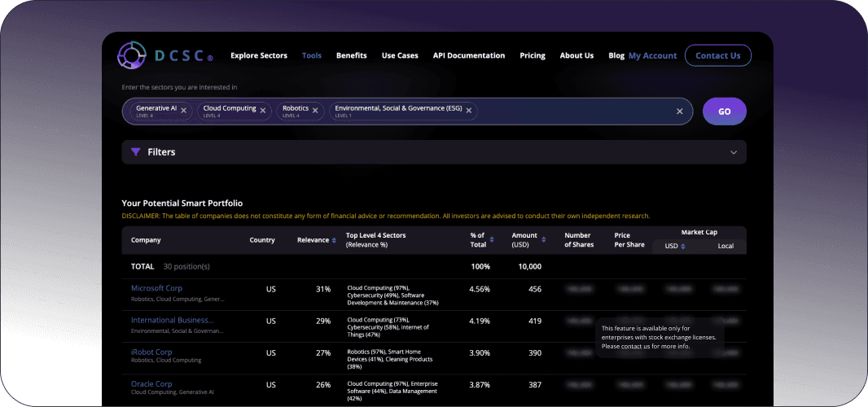
Task: Click the Contact Us button
Action: click(717, 55)
